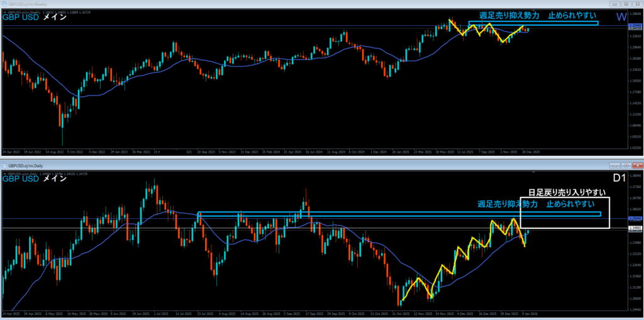Click '週足売り抑え勢力' text in Weekly chart
644x320 pixels.
point(508,16)
